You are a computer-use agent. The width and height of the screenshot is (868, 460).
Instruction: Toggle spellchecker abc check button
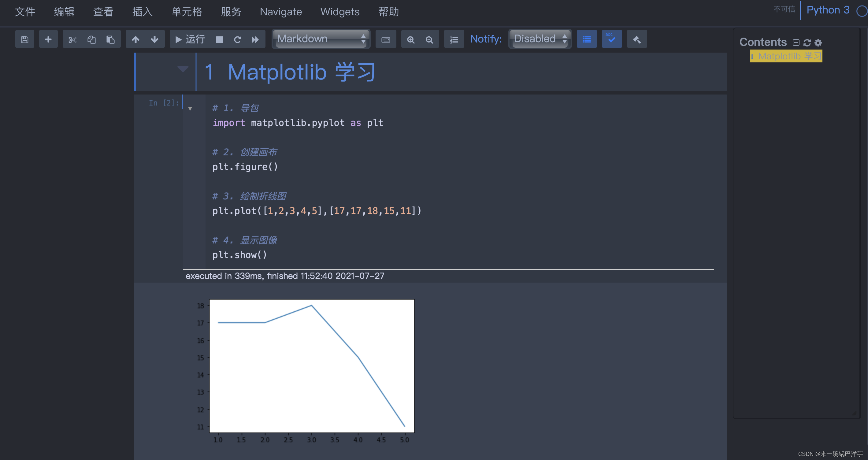point(612,39)
